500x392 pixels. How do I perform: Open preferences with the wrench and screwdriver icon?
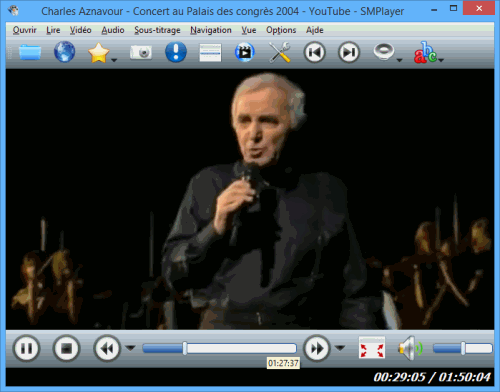click(280, 52)
